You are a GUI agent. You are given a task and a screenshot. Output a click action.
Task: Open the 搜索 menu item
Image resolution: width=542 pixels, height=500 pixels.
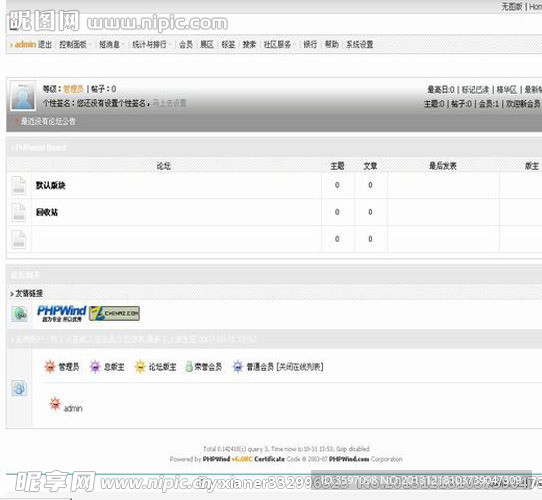pyautogui.click(x=249, y=44)
